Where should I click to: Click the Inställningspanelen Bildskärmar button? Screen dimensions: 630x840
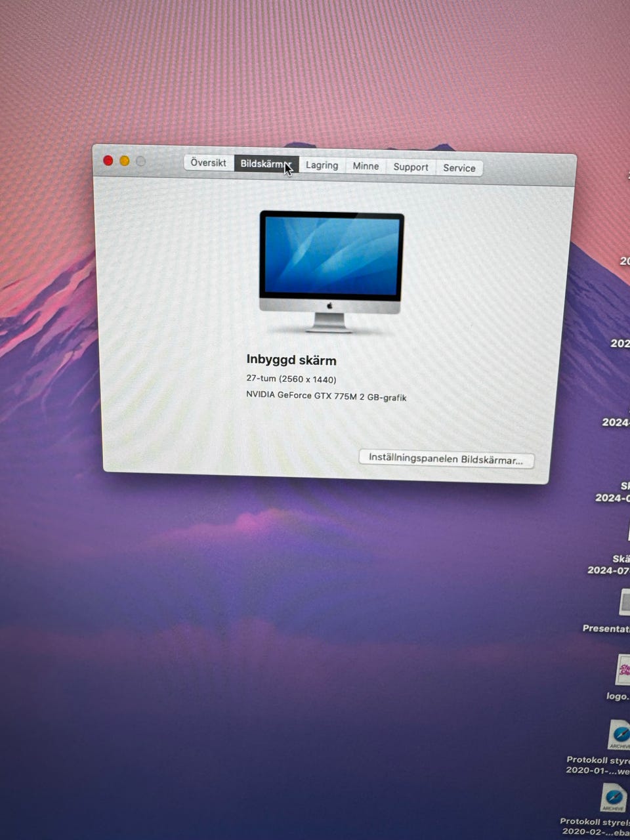point(446,459)
